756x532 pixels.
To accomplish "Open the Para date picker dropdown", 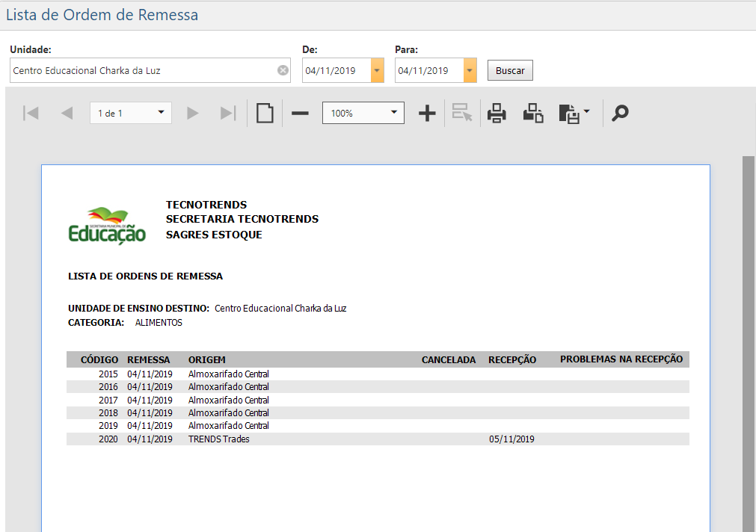I will [470, 69].
